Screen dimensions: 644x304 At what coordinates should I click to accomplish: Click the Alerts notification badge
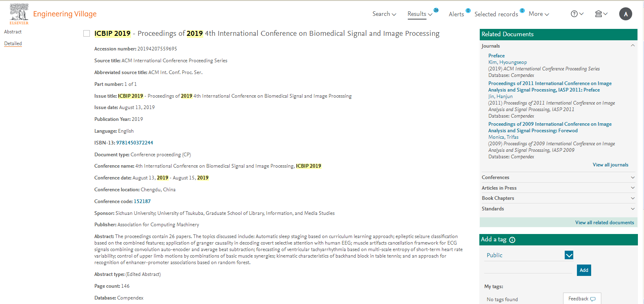(468, 11)
